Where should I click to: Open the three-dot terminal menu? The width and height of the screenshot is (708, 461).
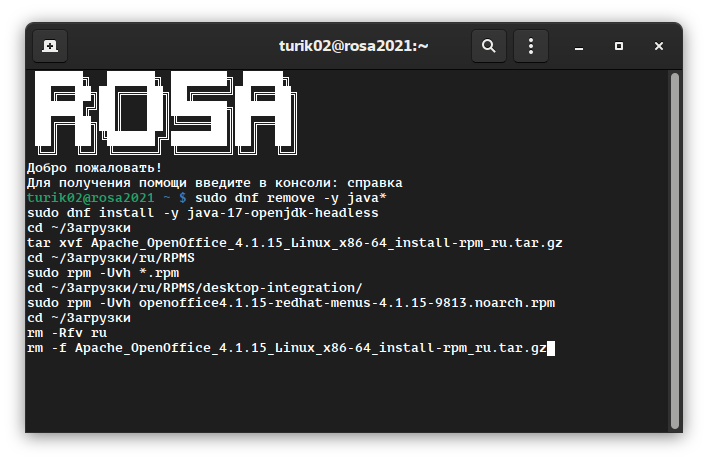531,46
